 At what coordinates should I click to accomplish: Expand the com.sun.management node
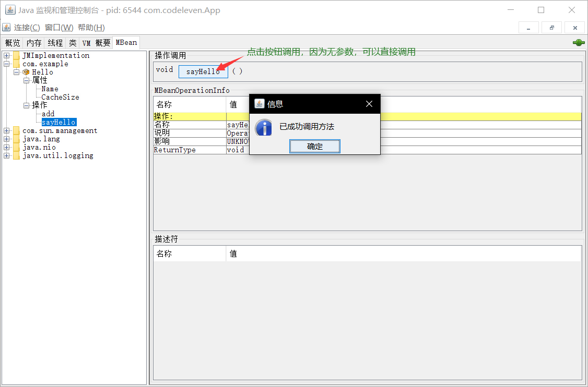coord(6,131)
